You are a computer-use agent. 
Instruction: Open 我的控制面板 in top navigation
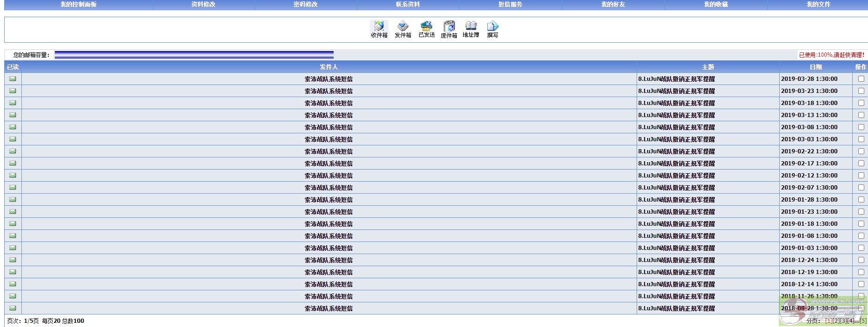79,4
